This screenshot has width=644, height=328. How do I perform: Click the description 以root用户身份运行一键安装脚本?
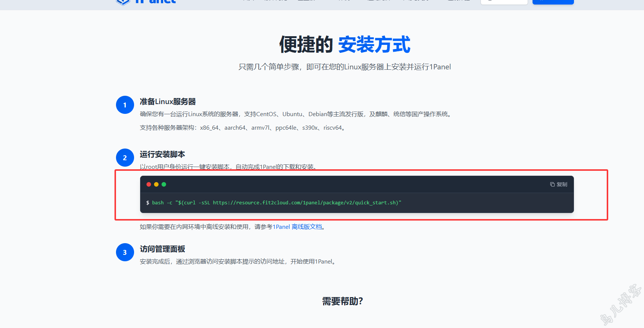click(x=229, y=167)
